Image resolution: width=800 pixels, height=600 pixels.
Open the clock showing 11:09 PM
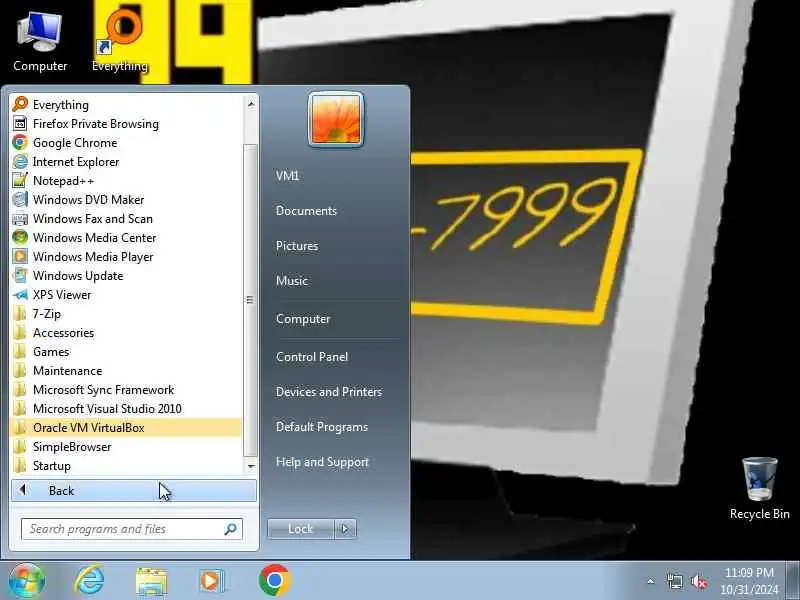[749, 581]
